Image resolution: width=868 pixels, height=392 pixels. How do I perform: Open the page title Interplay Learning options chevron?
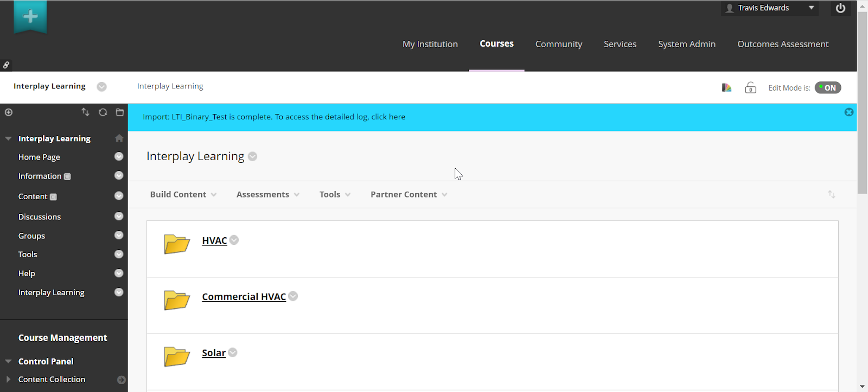tap(252, 156)
